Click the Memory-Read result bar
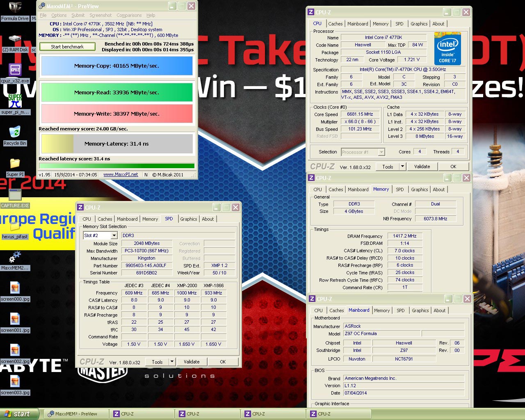 [x=117, y=92]
